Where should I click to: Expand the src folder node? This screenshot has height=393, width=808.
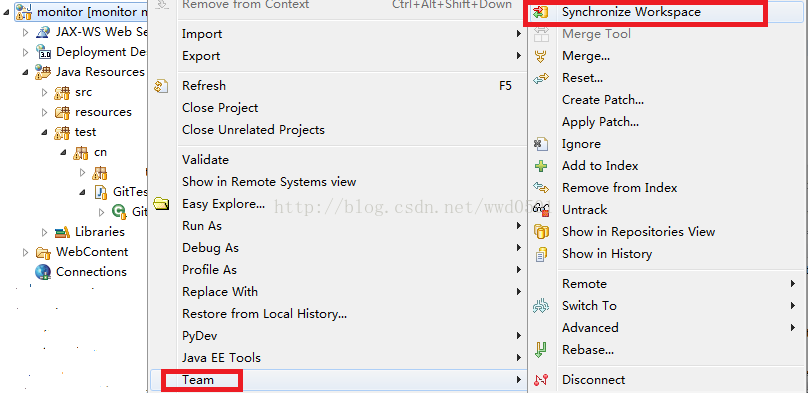pyautogui.click(x=45, y=92)
